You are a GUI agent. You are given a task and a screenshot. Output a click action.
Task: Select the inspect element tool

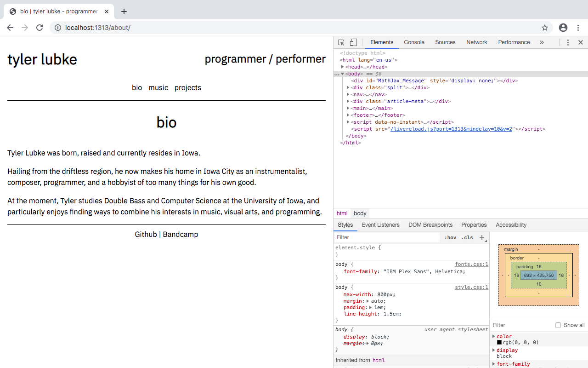(340, 42)
